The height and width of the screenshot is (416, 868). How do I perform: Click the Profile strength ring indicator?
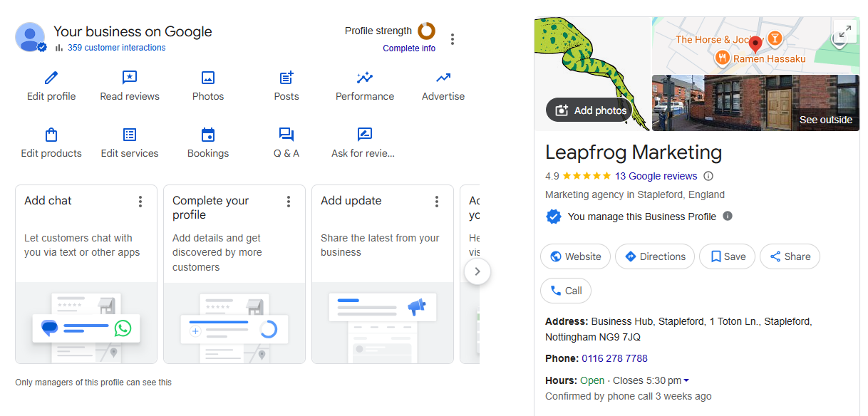pos(426,31)
